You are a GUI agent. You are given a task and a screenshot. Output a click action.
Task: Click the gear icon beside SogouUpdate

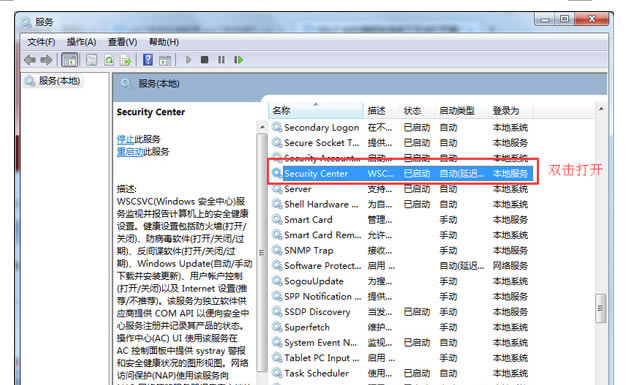tap(277, 281)
